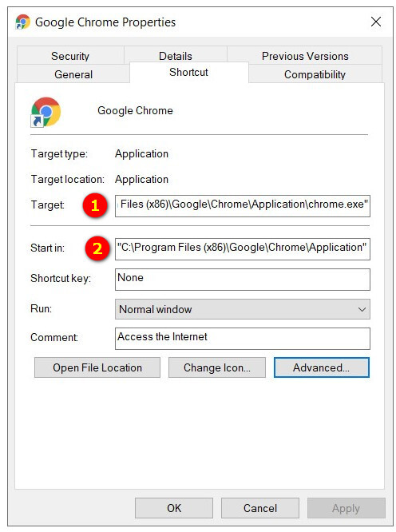The image size is (396, 532).
Task: Click the Shortcut key field showing None
Action: (243, 280)
